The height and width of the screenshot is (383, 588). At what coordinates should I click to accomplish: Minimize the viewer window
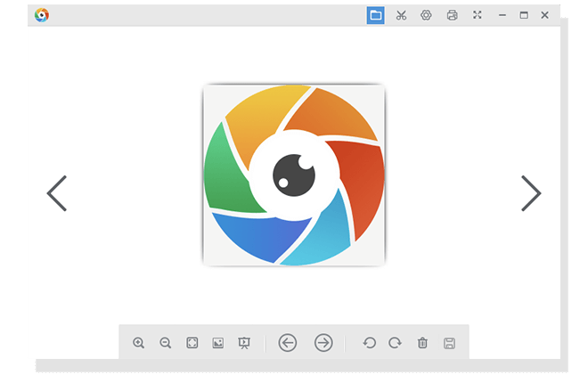502,15
